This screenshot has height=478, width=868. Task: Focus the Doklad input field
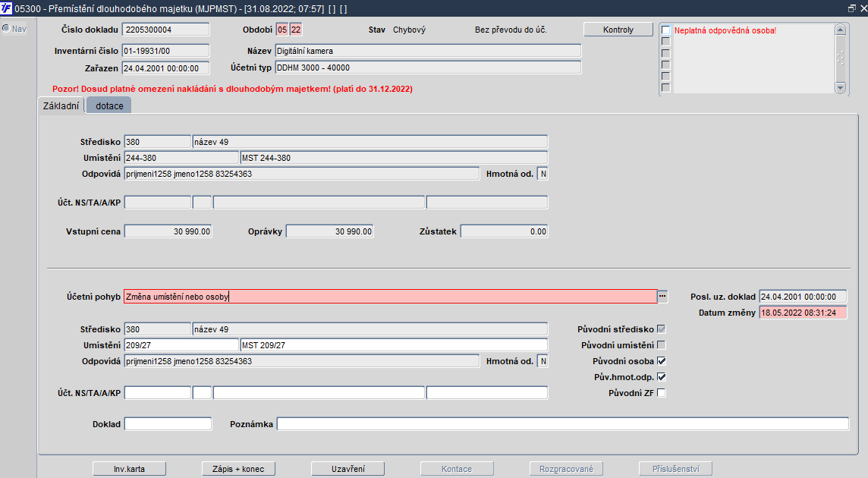[x=168, y=423]
